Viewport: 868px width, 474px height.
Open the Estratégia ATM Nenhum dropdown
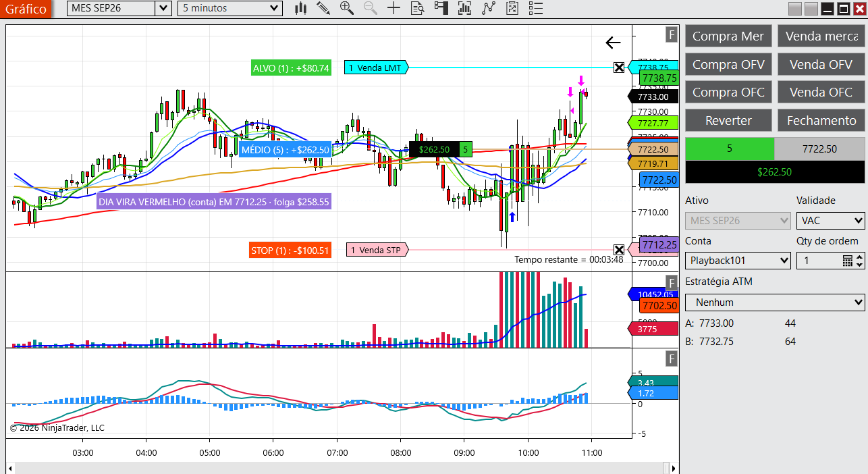tap(775, 302)
